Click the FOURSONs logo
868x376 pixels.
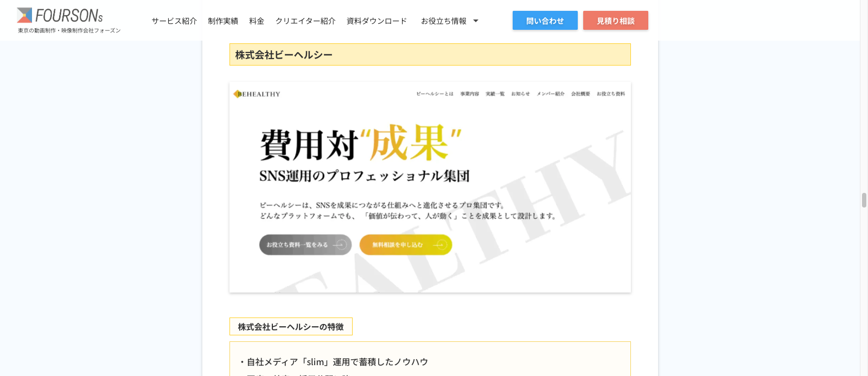(x=60, y=16)
